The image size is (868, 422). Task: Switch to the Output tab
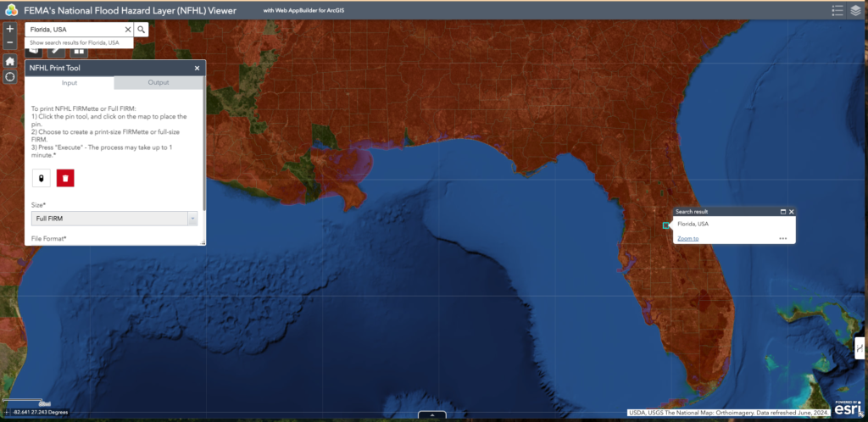[159, 82]
